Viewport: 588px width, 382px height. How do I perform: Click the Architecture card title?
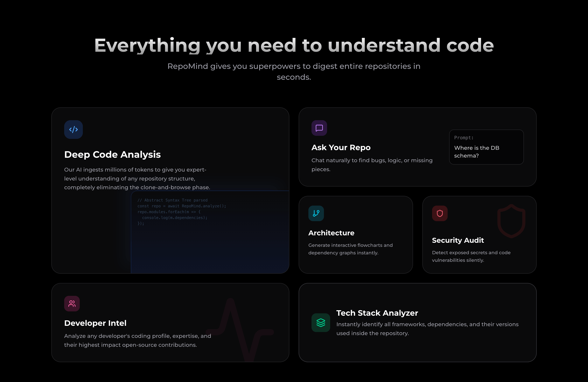coord(331,233)
